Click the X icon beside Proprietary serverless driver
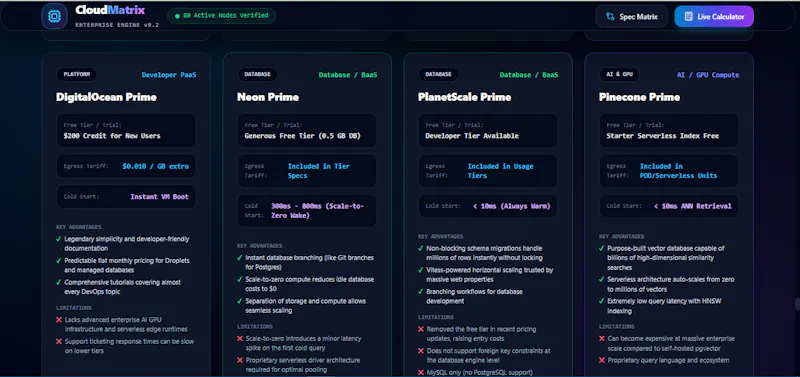Viewport: 800px width, 377px height. [240, 360]
